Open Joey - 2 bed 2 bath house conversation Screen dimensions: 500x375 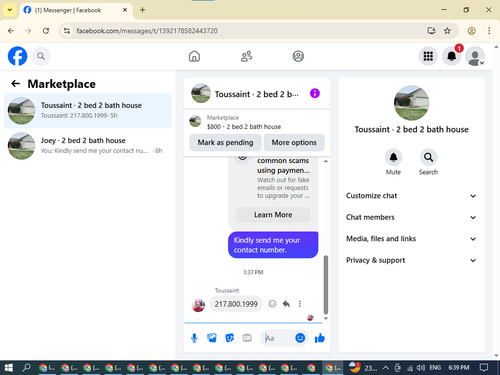tap(88, 146)
